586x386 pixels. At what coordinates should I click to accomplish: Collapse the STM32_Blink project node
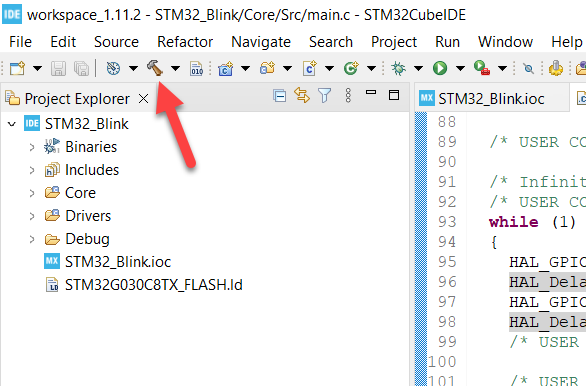(x=12, y=124)
